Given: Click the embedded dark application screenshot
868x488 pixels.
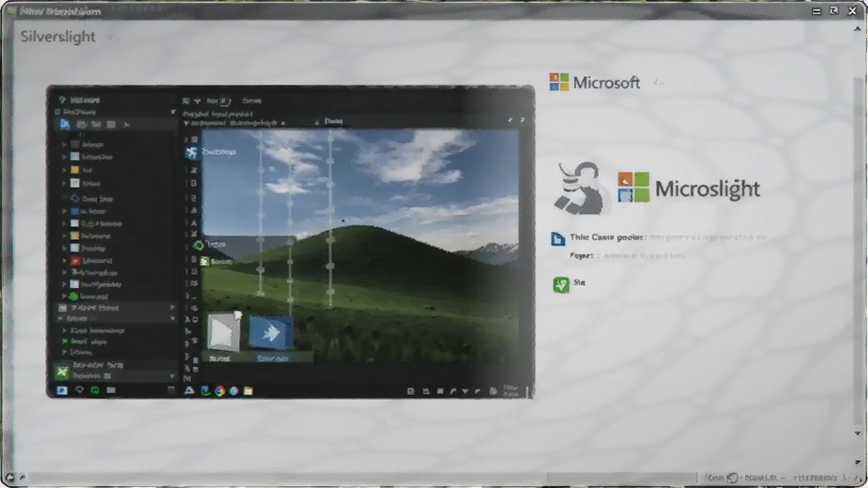Looking at the screenshot, I should pos(290,241).
